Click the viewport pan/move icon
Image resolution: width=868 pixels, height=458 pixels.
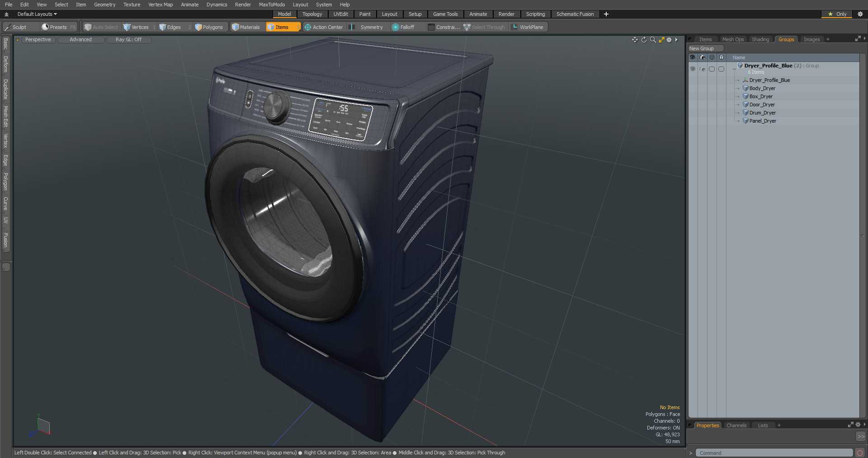click(x=635, y=40)
